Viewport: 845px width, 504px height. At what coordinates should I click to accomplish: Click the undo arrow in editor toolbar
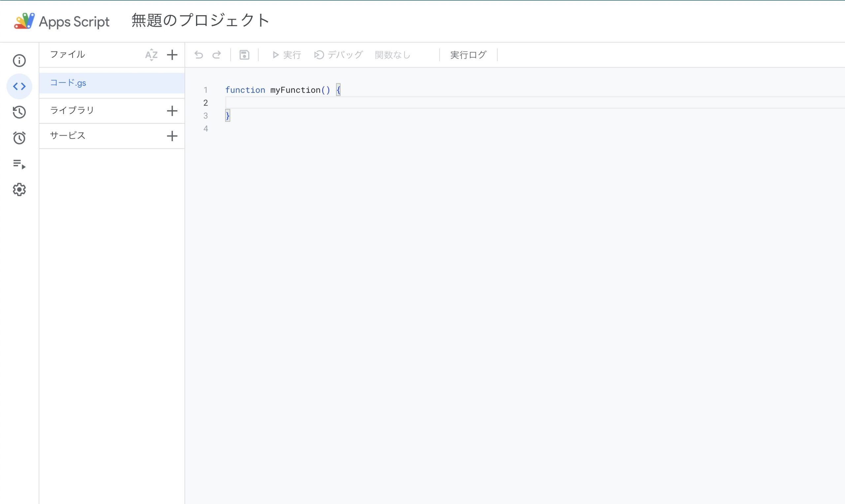(199, 55)
